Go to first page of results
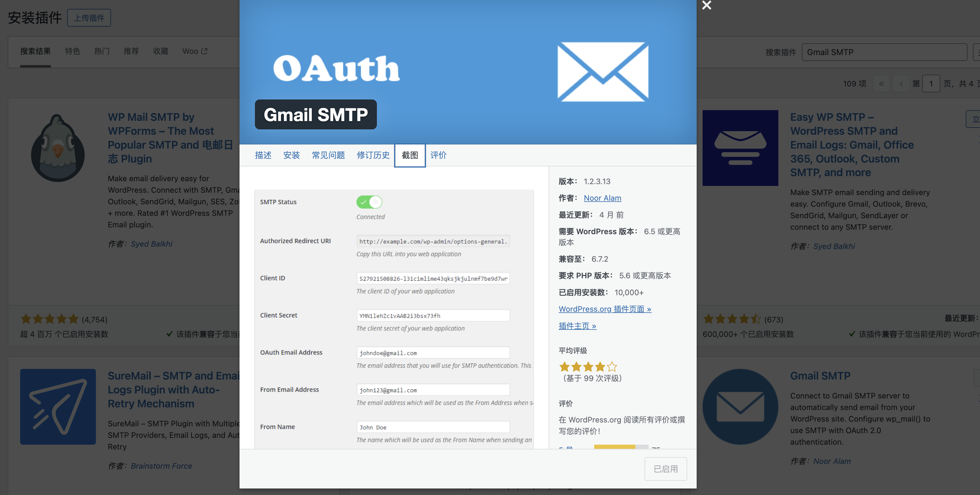980x495 pixels. point(881,84)
